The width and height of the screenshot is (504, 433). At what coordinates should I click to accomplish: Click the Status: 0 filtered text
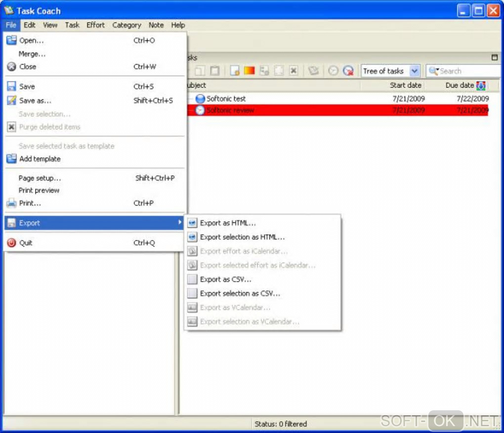(281, 424)
